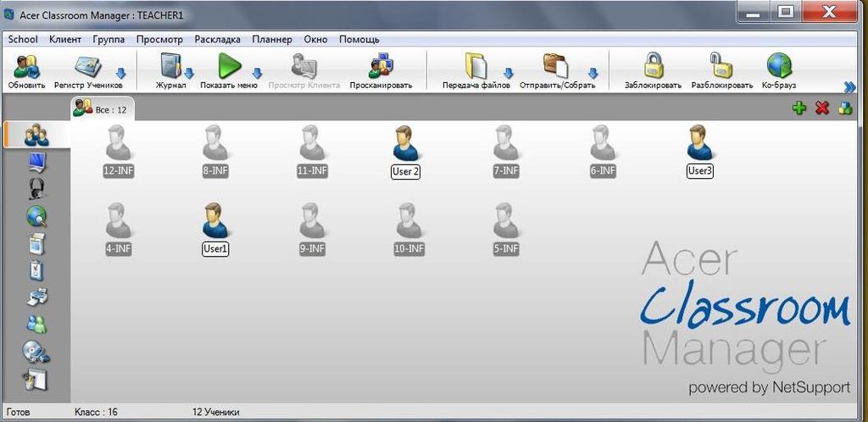Click the green Показать меню play icon

[x=229, y=66]
